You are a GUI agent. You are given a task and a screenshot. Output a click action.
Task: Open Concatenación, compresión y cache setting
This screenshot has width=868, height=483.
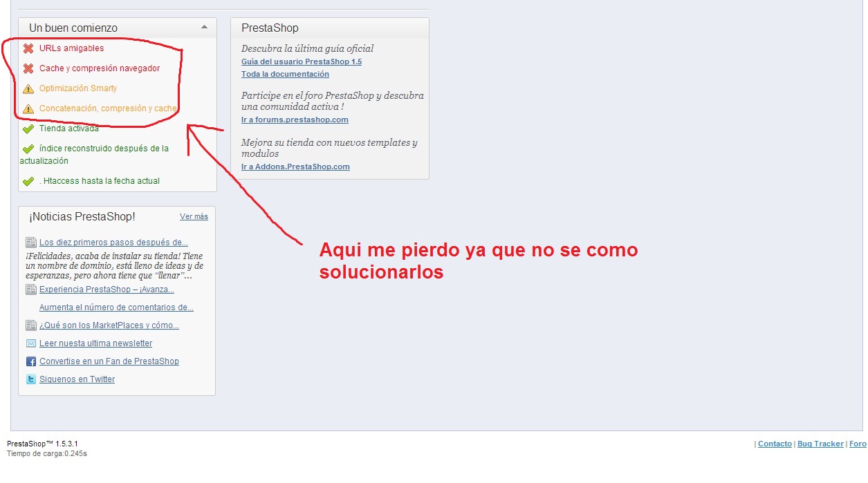109,108
